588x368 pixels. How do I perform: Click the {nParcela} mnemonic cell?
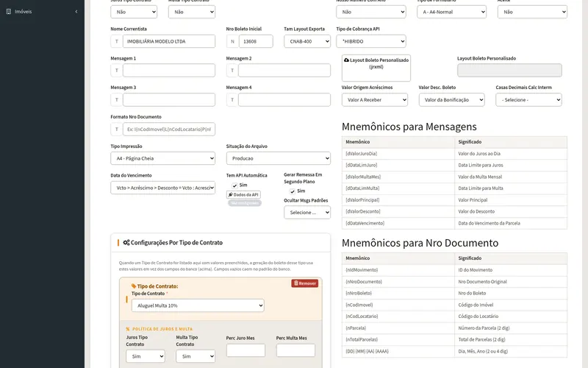tap(398, 328)
